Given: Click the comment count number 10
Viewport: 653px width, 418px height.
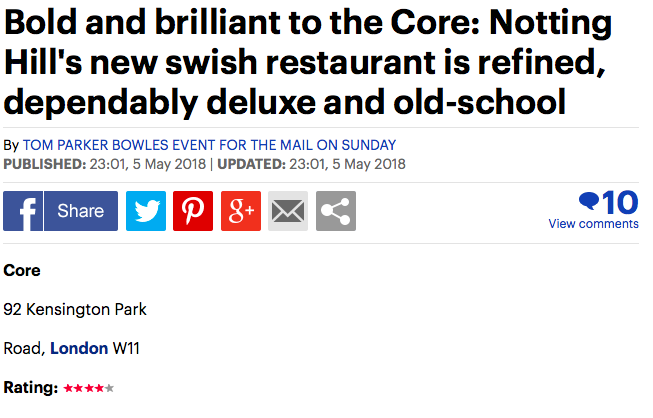Looking at the screenshot, I should point(620,202).
